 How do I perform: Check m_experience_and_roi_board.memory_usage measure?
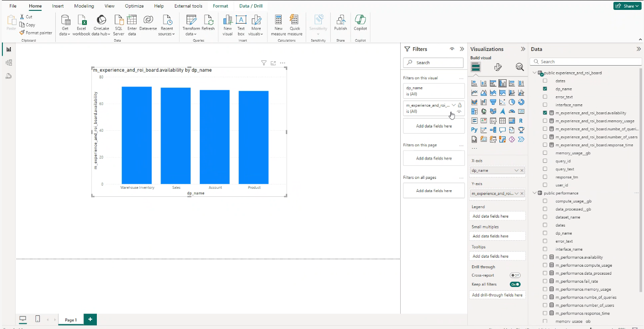pyautogui.click(x=545, y=121)
